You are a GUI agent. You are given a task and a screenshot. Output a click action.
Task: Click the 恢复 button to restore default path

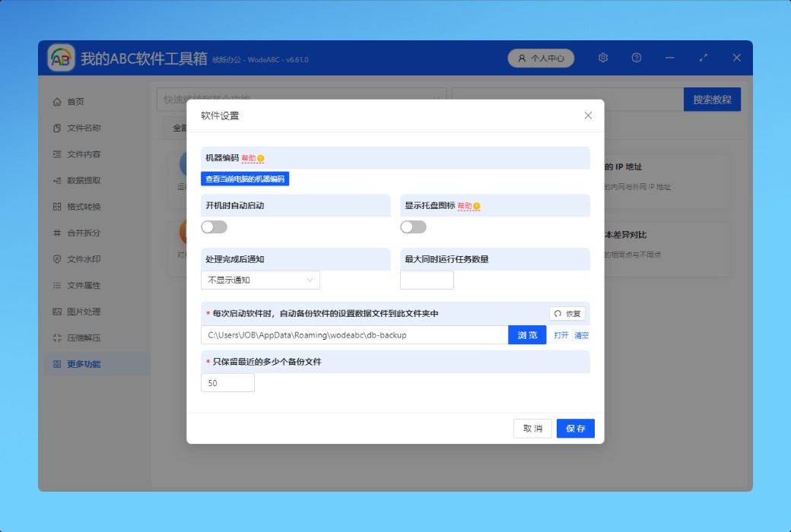pos(567,314)
